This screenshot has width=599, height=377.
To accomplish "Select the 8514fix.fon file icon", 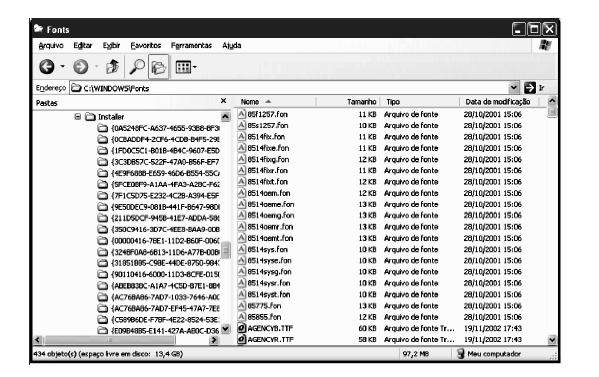I will pyautogui.click(x=241, y=136).
